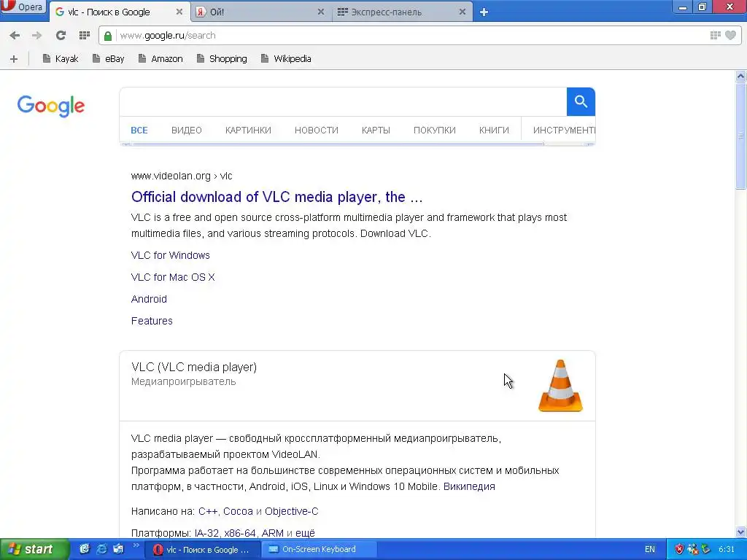This screenshot has height=560, width=747.
Task: Click the green padlock security icon
Action: (108, 36)
